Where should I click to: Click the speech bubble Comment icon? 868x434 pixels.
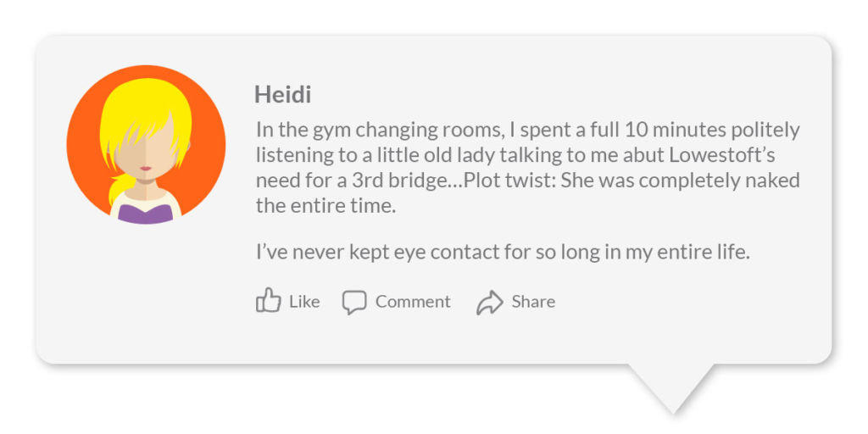[x=354, y=303]
